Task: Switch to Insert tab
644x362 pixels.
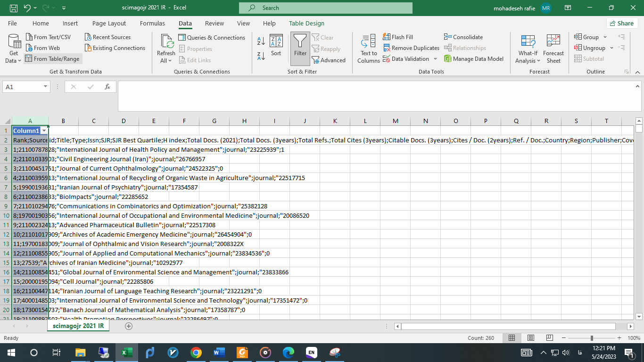Action: tap(70, 24)
